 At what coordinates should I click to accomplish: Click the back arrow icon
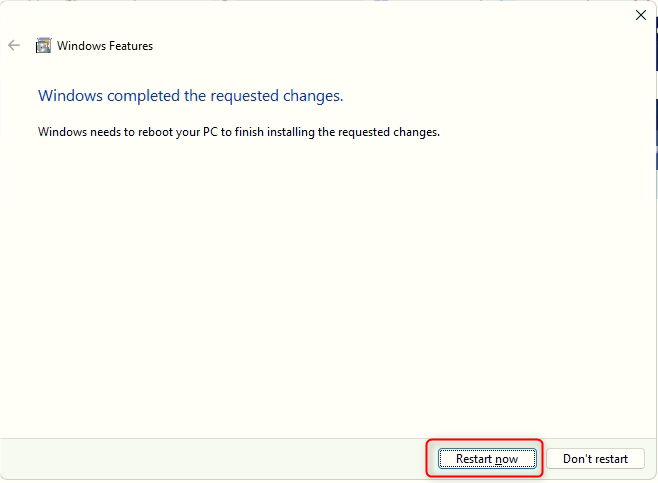(14, 45)
